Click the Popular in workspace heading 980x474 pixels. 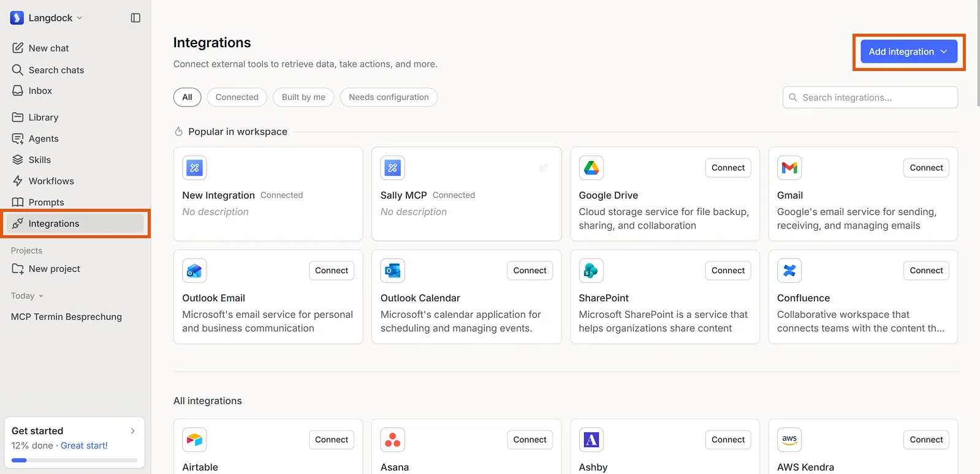(238, 132)
